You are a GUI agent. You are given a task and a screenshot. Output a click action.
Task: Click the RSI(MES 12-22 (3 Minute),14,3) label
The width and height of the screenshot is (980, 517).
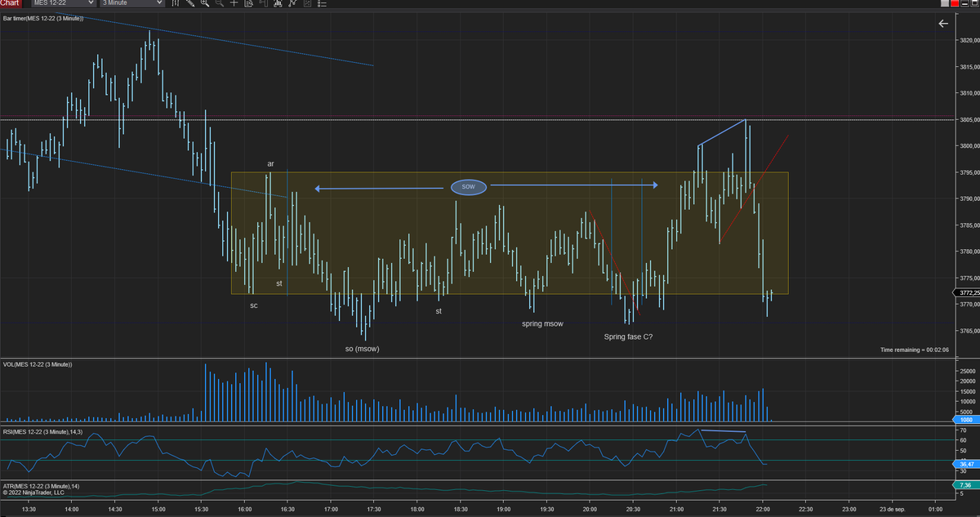[42, 430]
